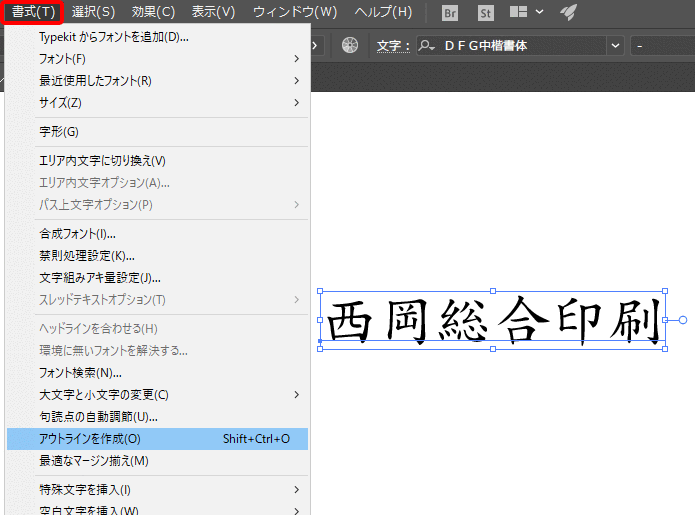Open 禁則処理設定(K)... dialog

tap(157, 256)
